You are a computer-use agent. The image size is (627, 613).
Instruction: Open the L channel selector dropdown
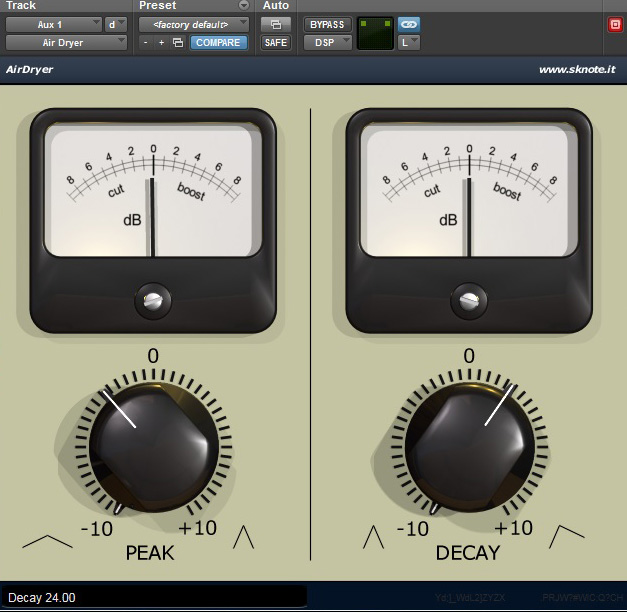[409, 43]
